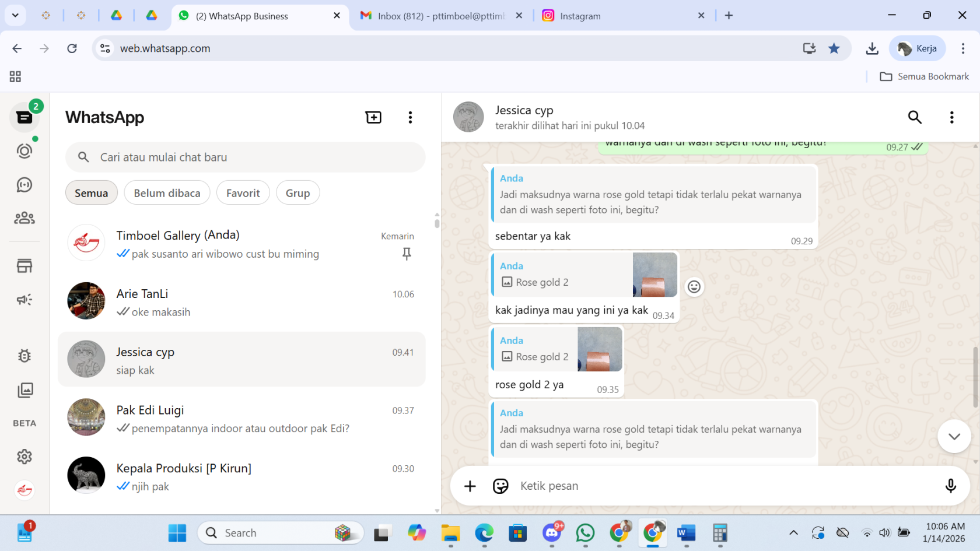Open WhatsApp Settings gear
Viewport: 980px width, 551px height.
click(24, 457)
